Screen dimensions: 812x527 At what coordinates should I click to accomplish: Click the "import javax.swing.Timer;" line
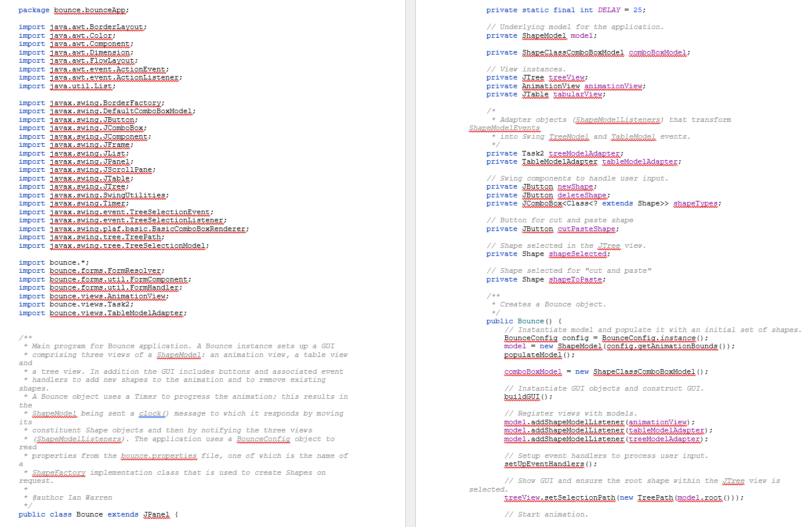coord(74,203)
